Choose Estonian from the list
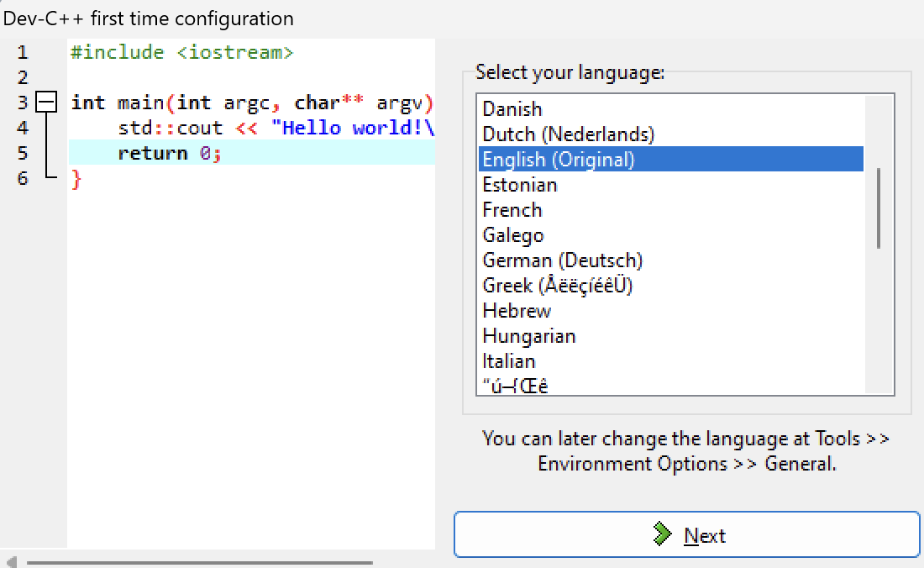This screenshot has width=924, height=568. tap(670, 185)
